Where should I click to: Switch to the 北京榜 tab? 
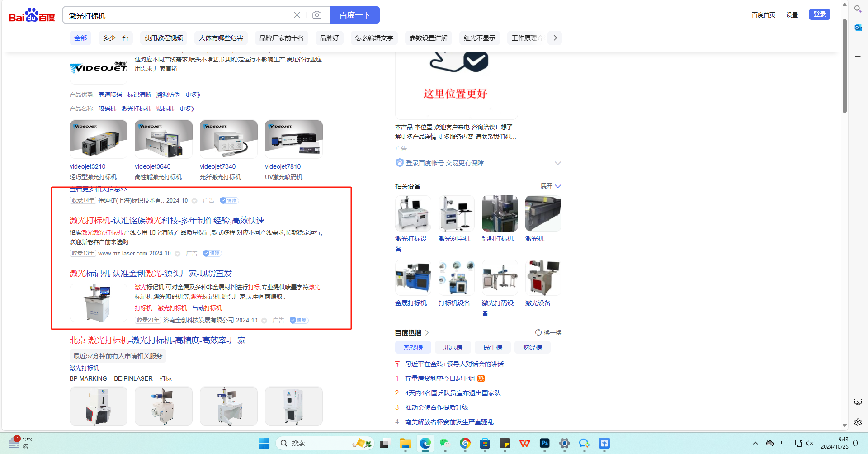pyautogui.click(x=453, y=347)
